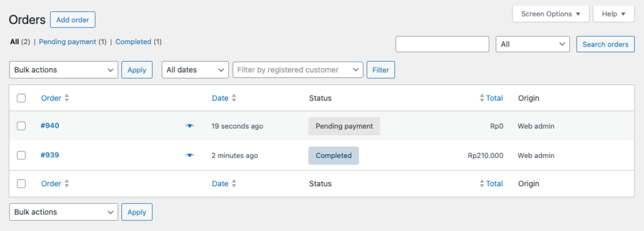Tick the select-all checkbox in bottom footer
Screen dimensions: 644x231
pyautogui.click(x=21, y=184)
